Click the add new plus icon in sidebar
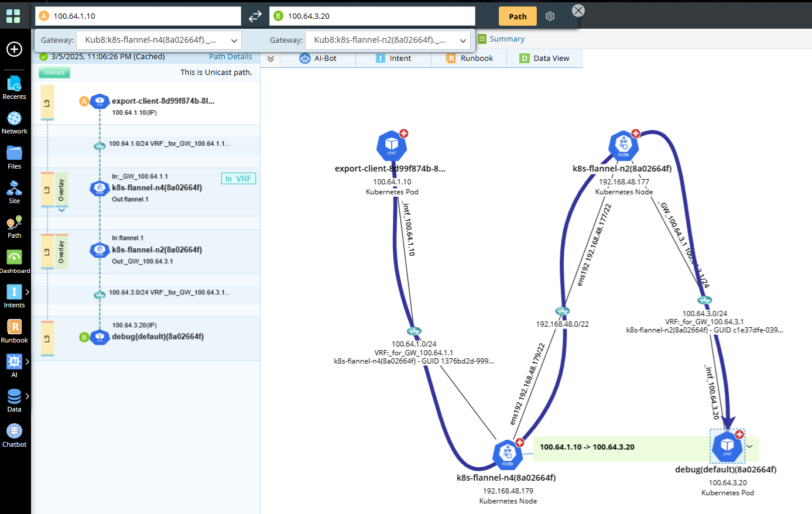 coord(14,49)
